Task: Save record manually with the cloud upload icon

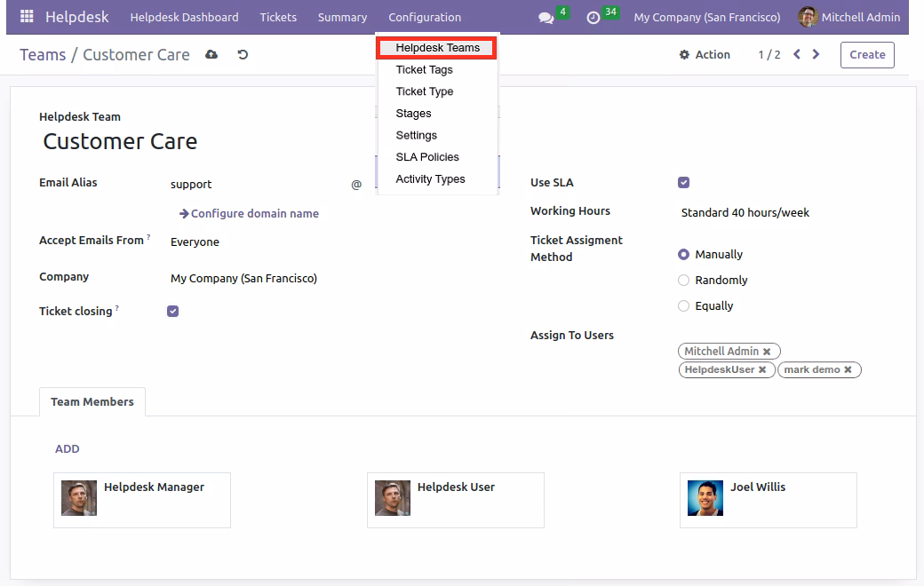Action: tap(211, 55)
